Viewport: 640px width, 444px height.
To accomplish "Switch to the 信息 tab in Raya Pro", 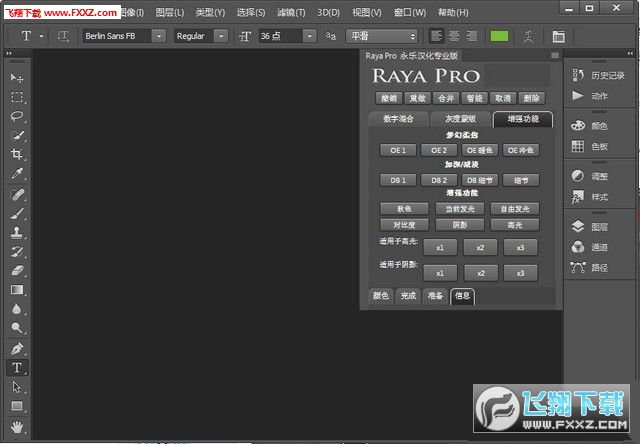I will [462, 296].
